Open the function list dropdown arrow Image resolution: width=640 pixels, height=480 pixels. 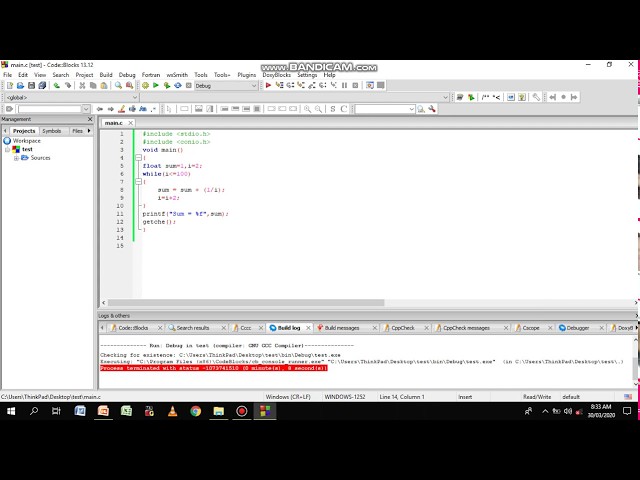point(445,98)
